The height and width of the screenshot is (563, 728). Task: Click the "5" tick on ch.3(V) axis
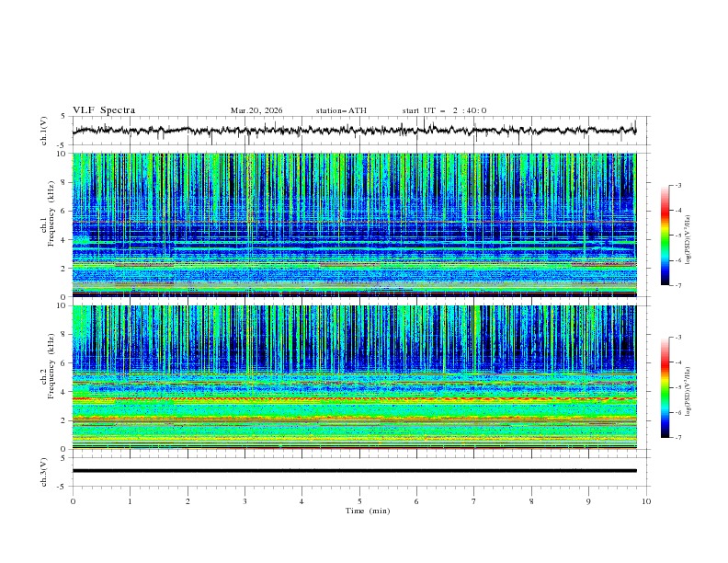[63, 458]
